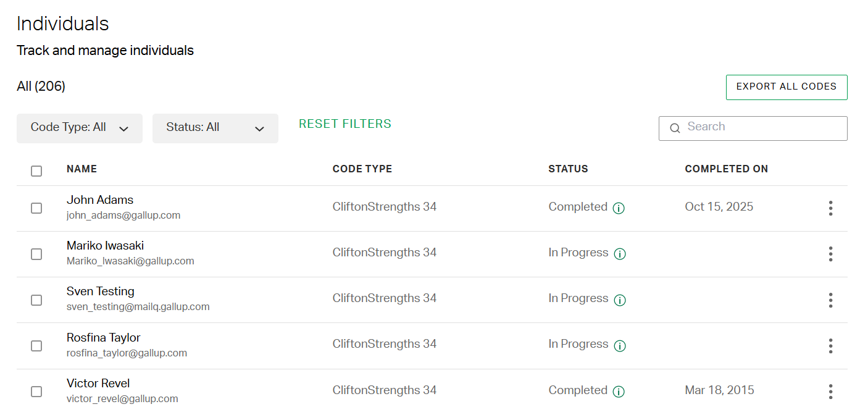Click the name Rosfina Taylor
The image size is (868, 412).
tap(103, 338)
